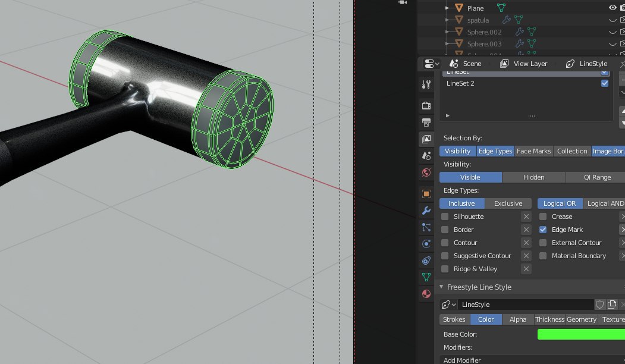Enable the Ridge & Valley checkbox
Viewport: 625px width, 364px height.
tap(445, 269)
